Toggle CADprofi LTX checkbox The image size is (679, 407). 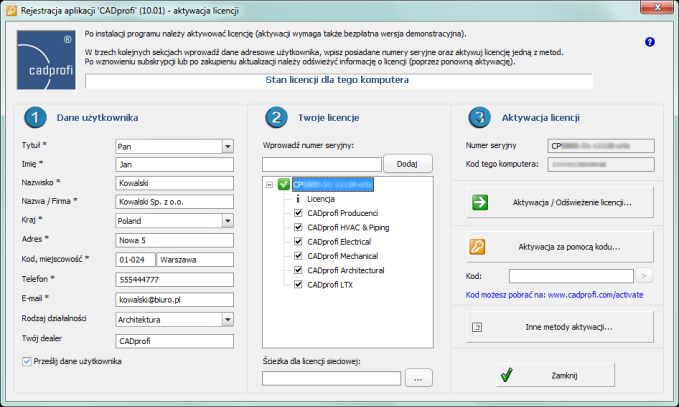(298, 284)
